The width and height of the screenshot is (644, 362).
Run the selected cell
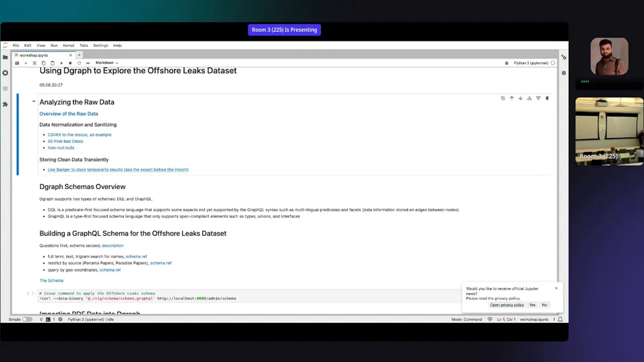click(61, 63)
